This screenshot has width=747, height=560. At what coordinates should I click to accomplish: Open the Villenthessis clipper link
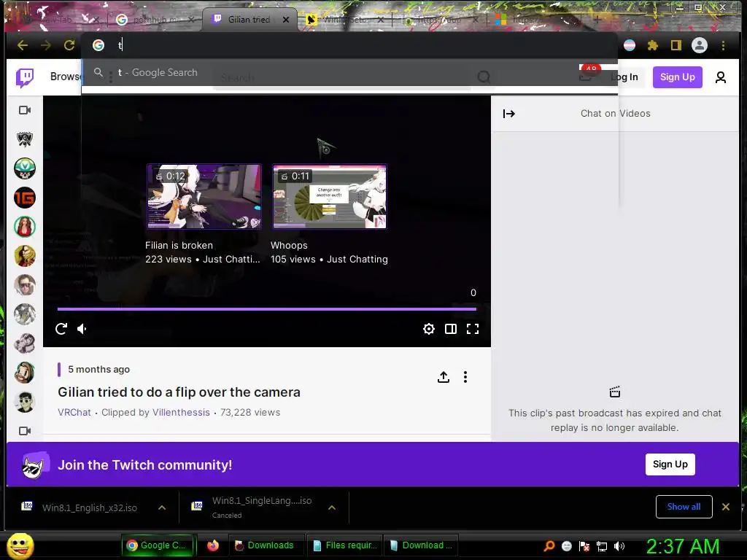(181, 413)
